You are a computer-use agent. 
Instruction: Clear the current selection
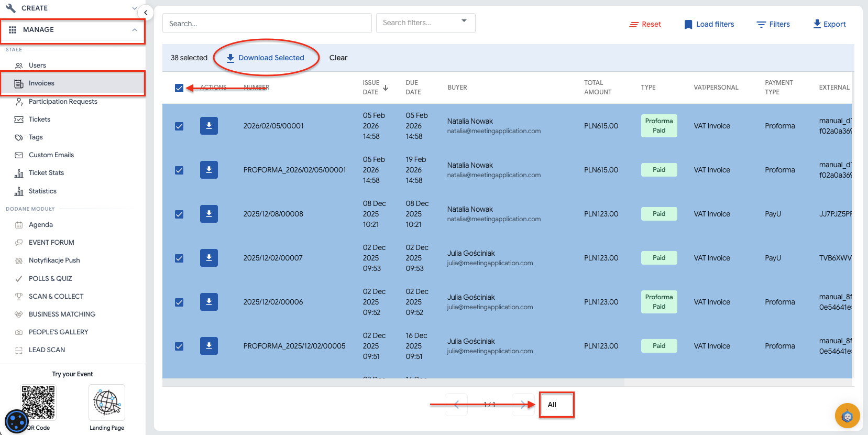click(338, 58)
